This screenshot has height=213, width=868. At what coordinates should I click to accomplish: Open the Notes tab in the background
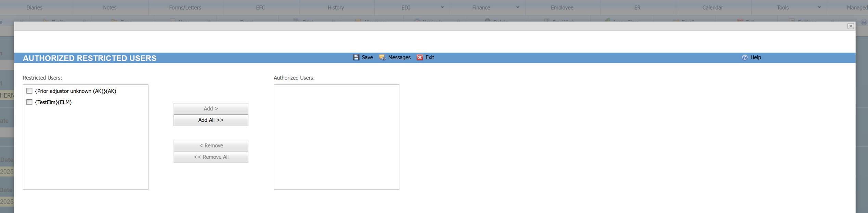tap(110, 8)
